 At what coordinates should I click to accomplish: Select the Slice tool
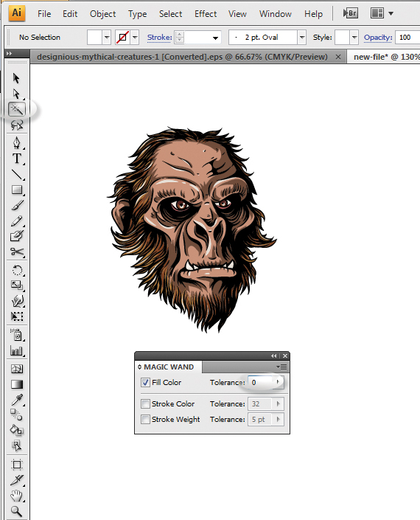(16, 480)
